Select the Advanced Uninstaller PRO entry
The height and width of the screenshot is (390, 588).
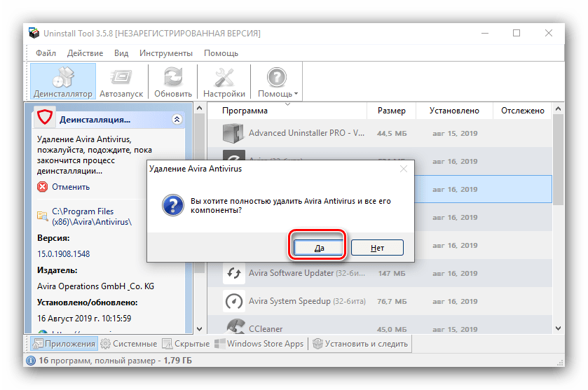pyautogui.click(x=306, y=132)
